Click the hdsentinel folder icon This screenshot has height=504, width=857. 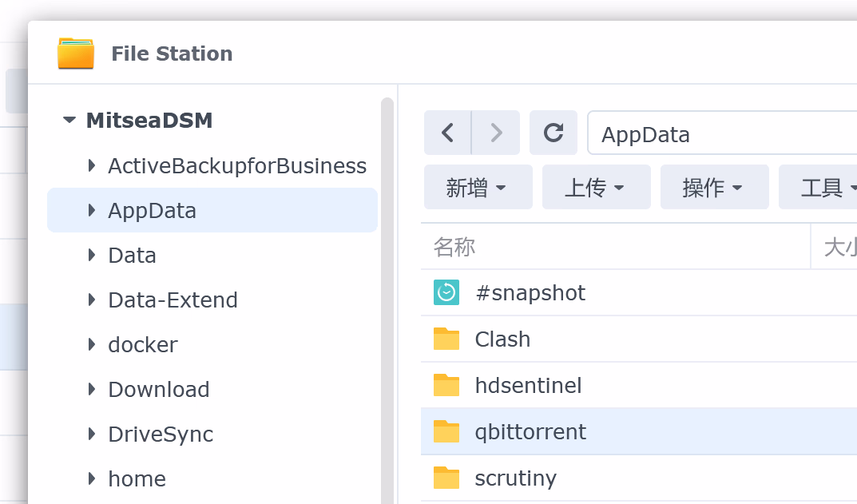click(x=446, y=386)
